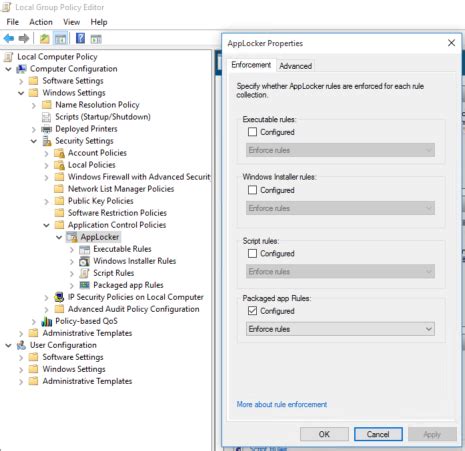Enable Configured checkbox under Executable rules

pos(252,132)
